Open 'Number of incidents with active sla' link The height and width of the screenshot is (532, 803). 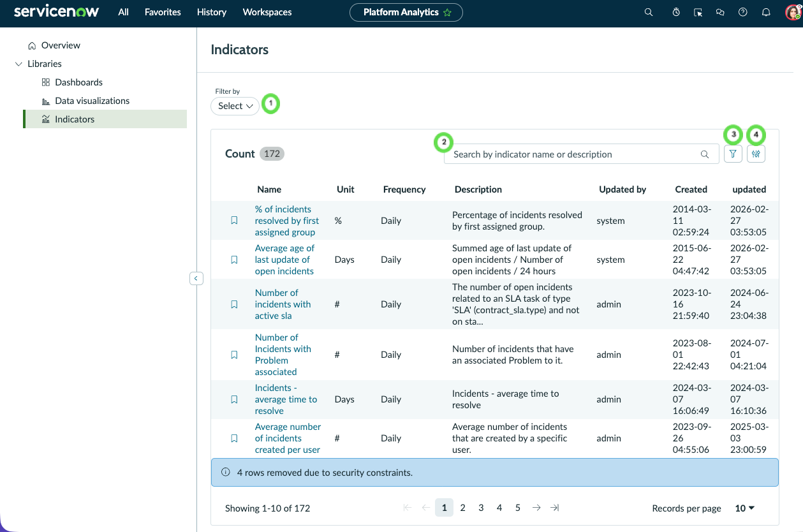pyautogui.click(x=283, y=304)
